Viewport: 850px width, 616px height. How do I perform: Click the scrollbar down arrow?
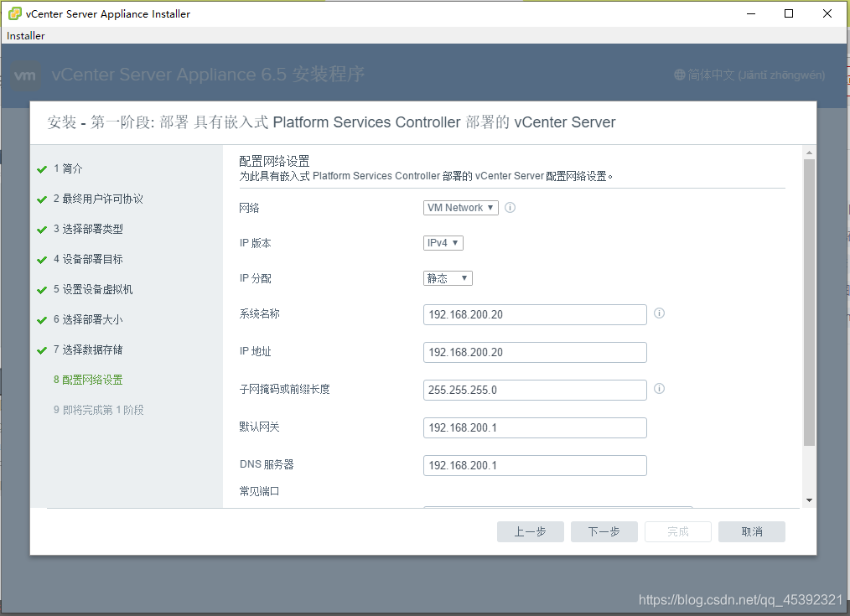(x=809, y=500)
